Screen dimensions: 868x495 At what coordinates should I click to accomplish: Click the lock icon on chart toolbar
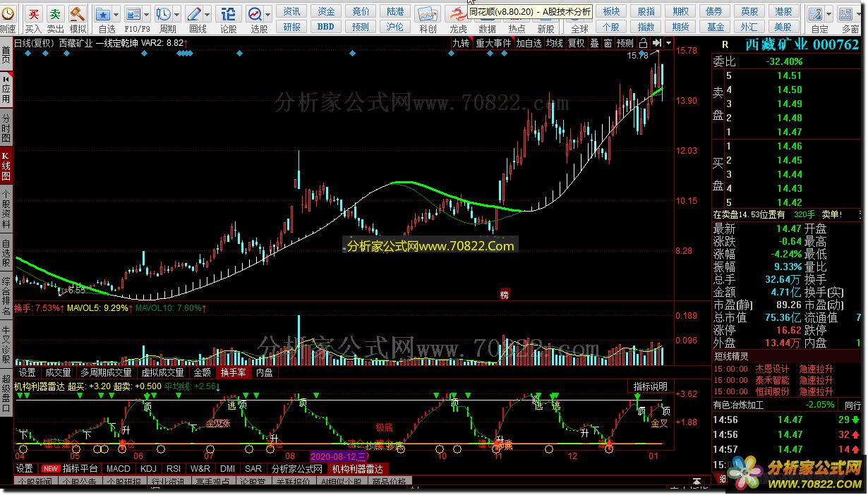(642, 43)
